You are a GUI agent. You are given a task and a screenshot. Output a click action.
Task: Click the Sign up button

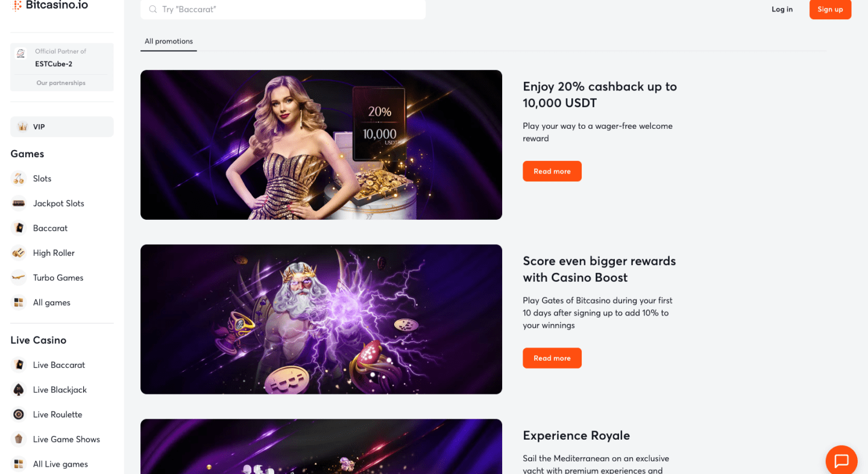(x=830, y=9)
